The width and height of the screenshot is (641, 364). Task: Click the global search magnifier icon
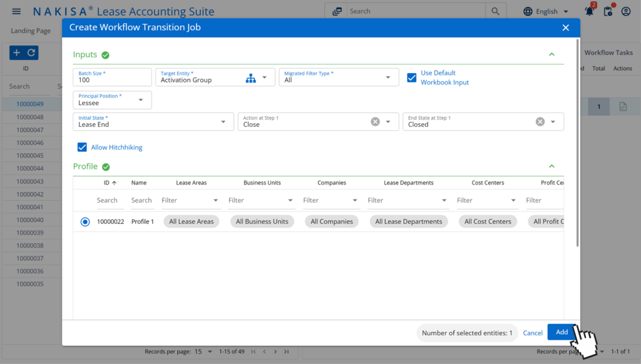496,11
